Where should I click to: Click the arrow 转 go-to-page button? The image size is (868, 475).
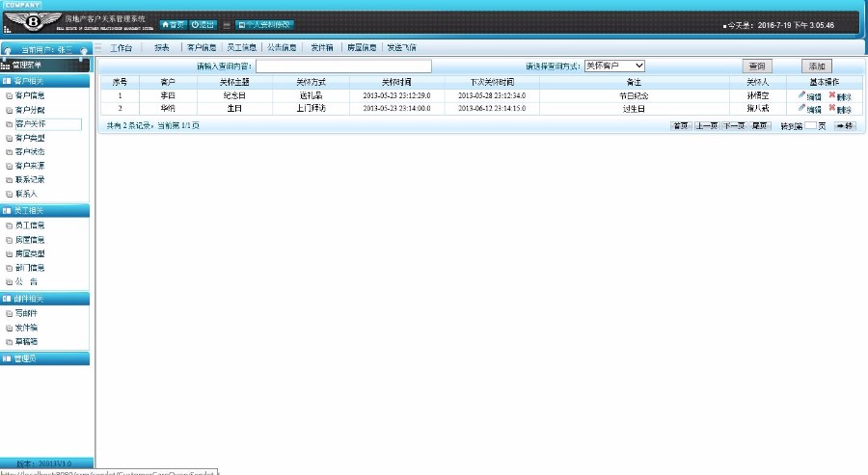pos(845,126)
